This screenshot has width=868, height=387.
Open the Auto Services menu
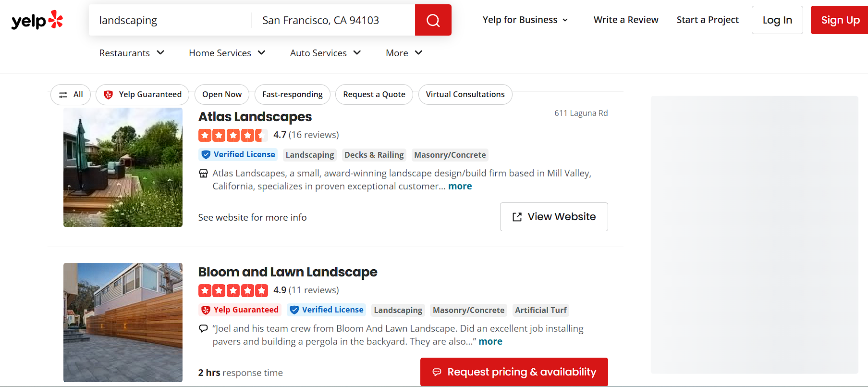(x=326, y=53)
